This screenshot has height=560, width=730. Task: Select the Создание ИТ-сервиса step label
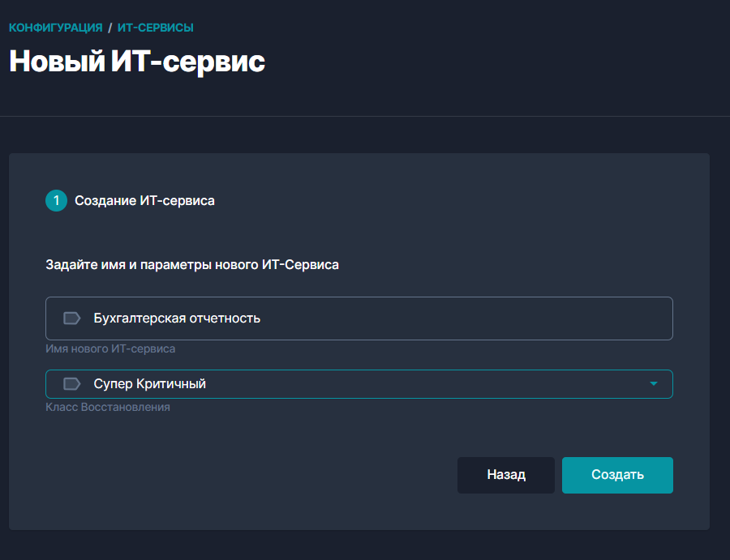[x=144, y=200]
